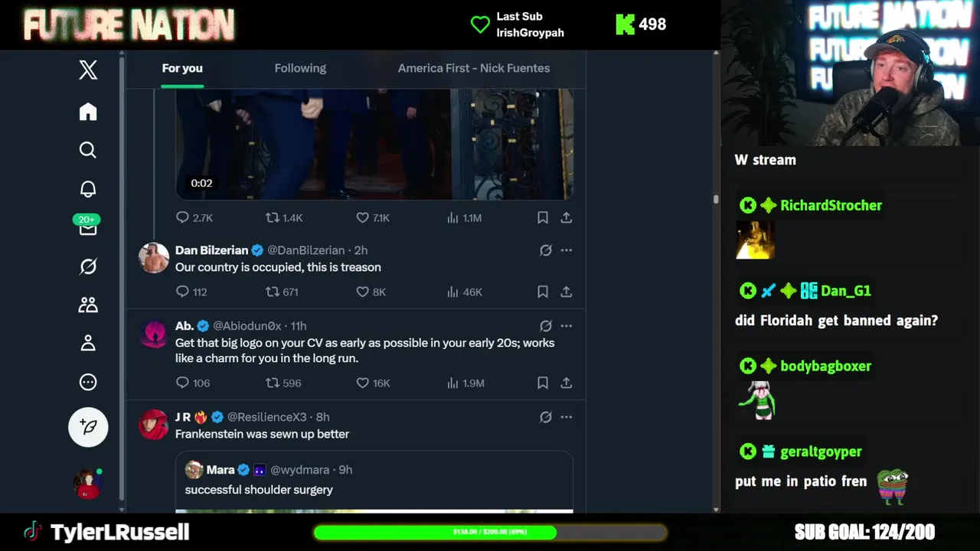The image size is (980, 551).
Task: Open Grok icon in the sidebar
Action: (88, 266)
